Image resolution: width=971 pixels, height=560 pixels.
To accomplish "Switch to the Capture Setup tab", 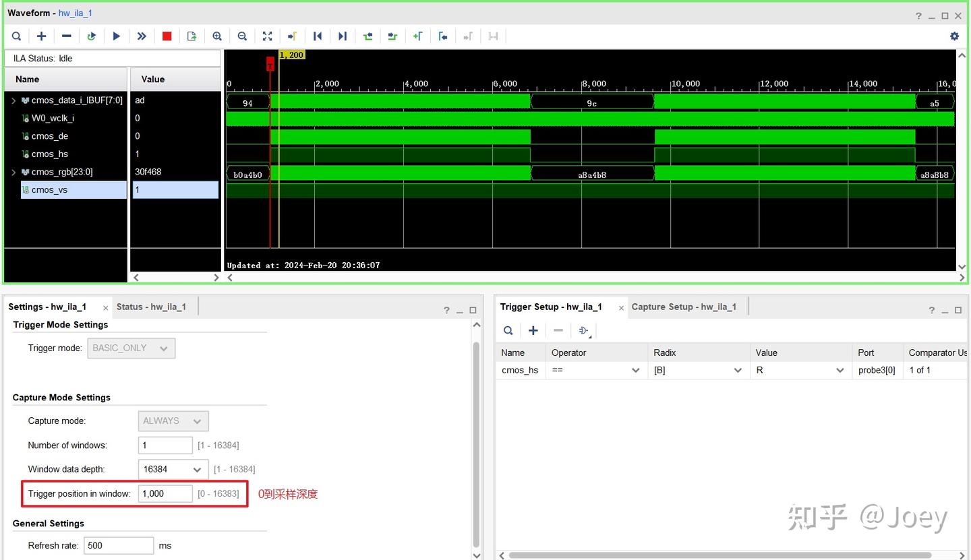I will click(684, 307).
